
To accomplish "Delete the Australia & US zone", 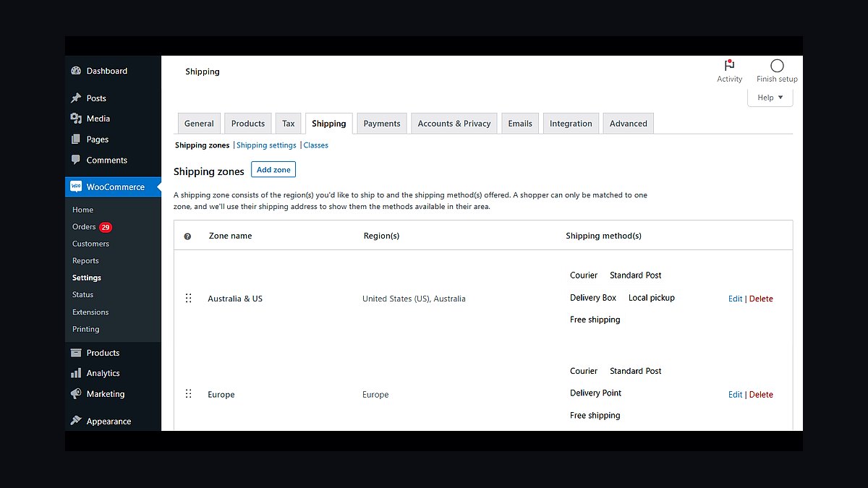I will (x=761, y=299).
